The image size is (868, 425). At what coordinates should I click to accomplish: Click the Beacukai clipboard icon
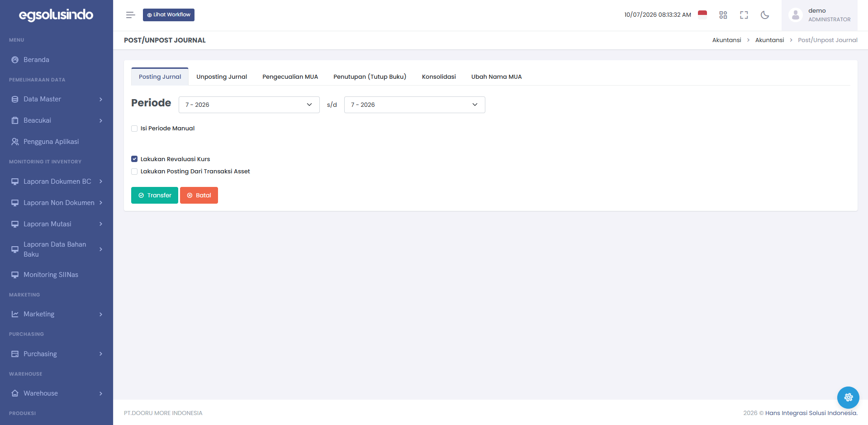pos(15,120)
